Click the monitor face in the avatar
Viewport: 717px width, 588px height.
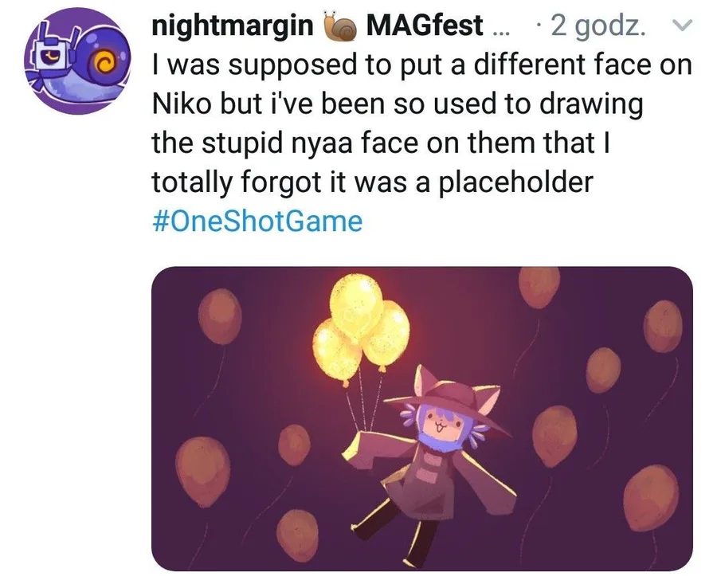coord(52,62)
